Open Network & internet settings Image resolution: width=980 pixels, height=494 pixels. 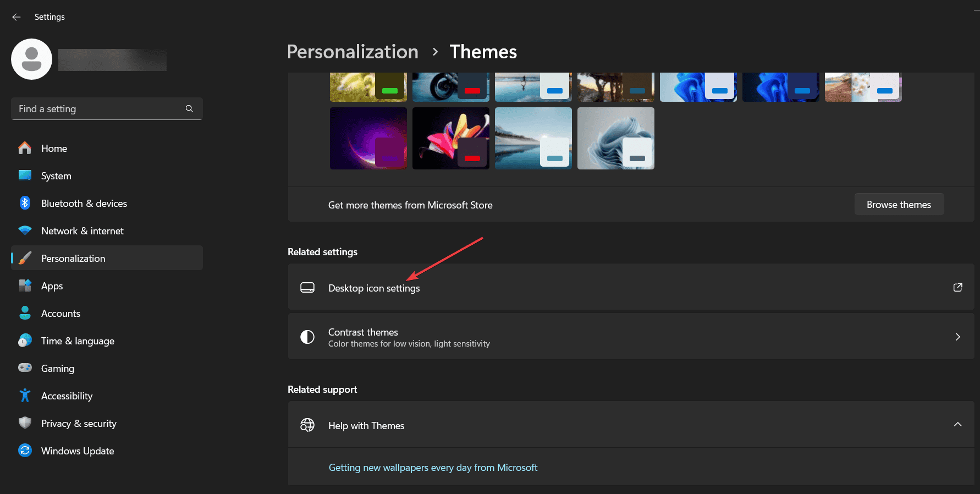click(107, 230)
